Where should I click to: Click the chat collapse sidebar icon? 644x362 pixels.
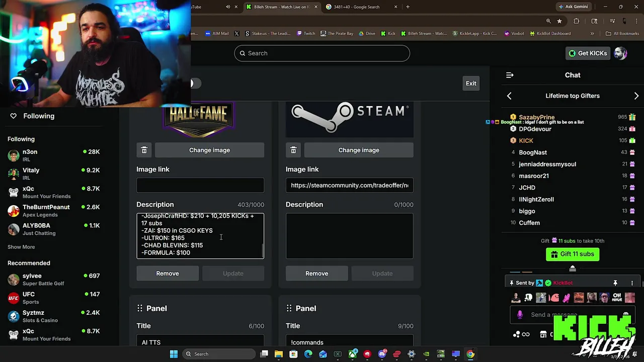tap(510, 75)
